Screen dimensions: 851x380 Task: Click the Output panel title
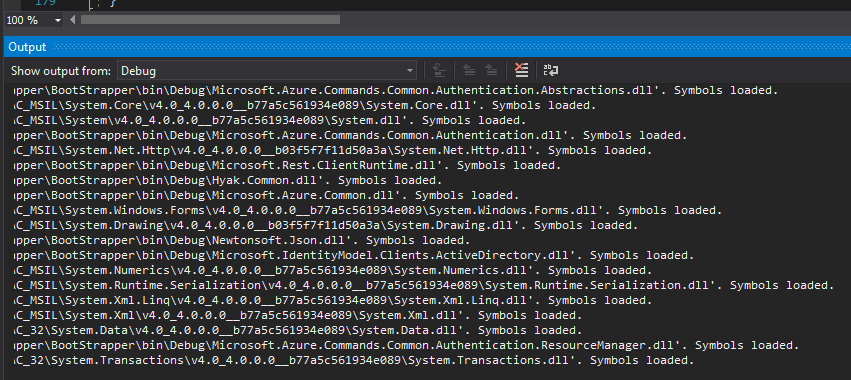click(27, 47)
